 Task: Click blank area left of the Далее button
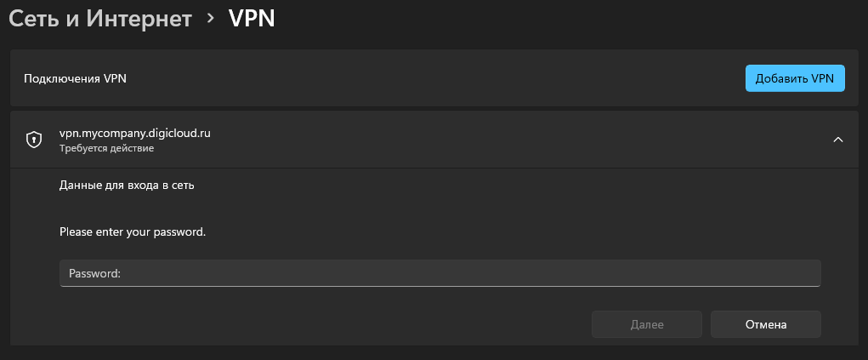point(340,324)
